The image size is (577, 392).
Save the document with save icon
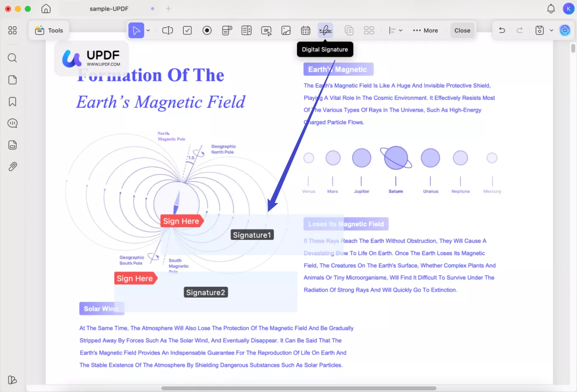540,30
